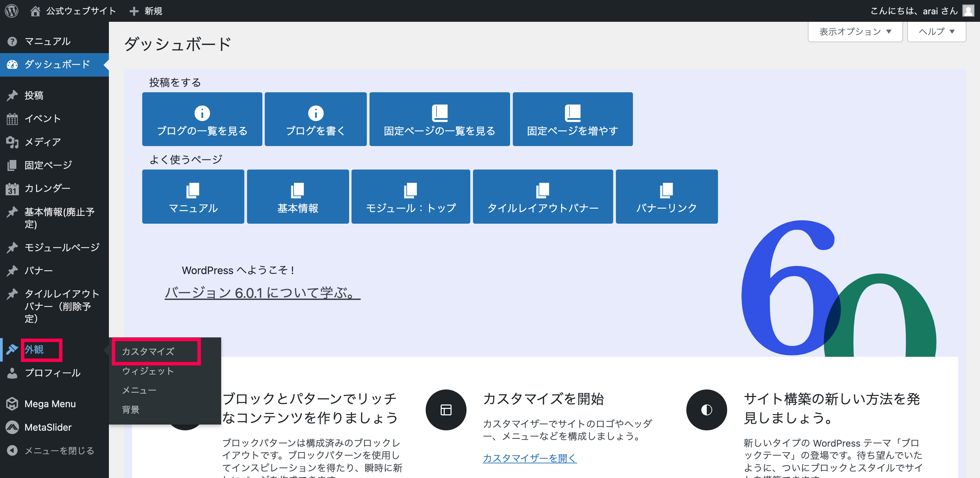
Task: Open the calendar icon for イベント
Action: click(12, 119)
